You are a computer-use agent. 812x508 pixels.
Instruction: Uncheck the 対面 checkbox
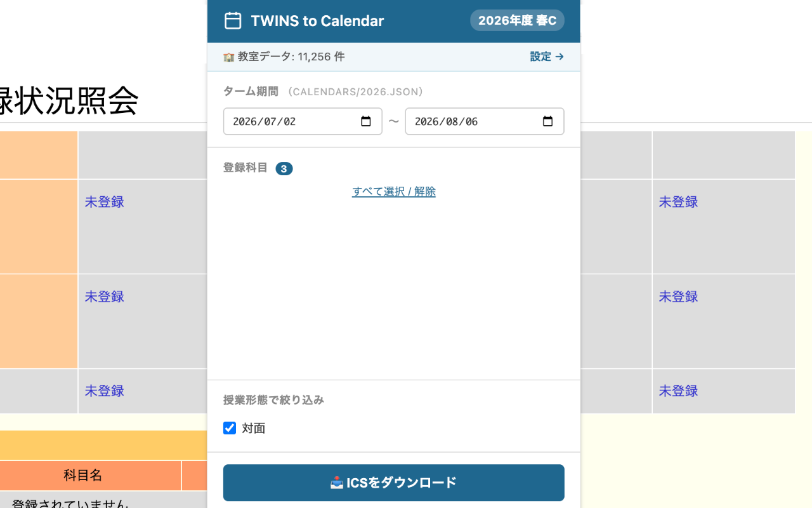coord(230,428)
